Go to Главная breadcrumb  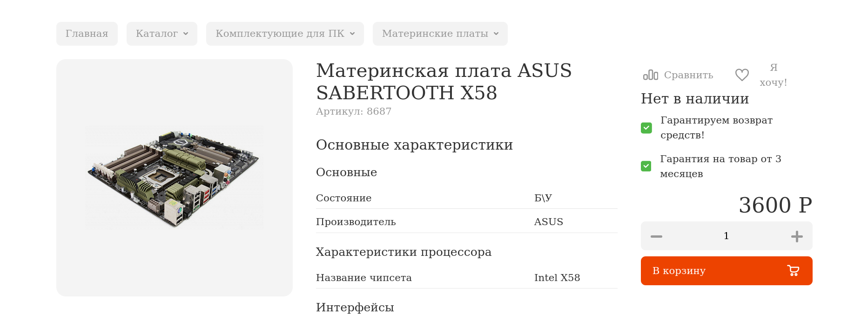point(87,34)
